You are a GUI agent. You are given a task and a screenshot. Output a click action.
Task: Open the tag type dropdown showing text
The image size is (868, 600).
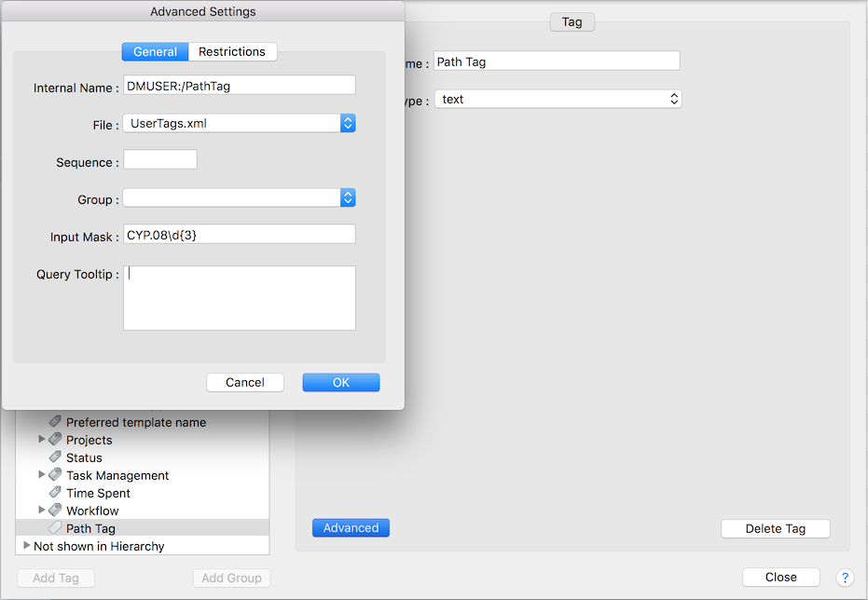pyautogui.click(x=558, y=100)
